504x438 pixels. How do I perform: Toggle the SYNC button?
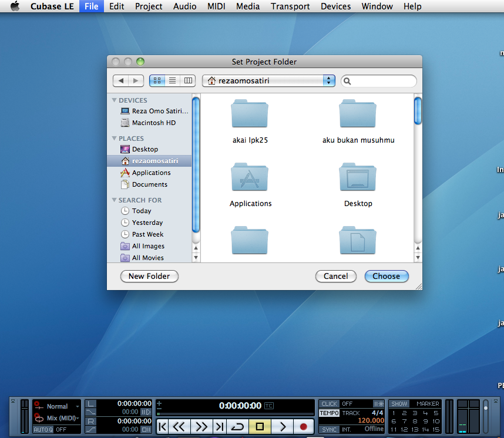(329, 429)
